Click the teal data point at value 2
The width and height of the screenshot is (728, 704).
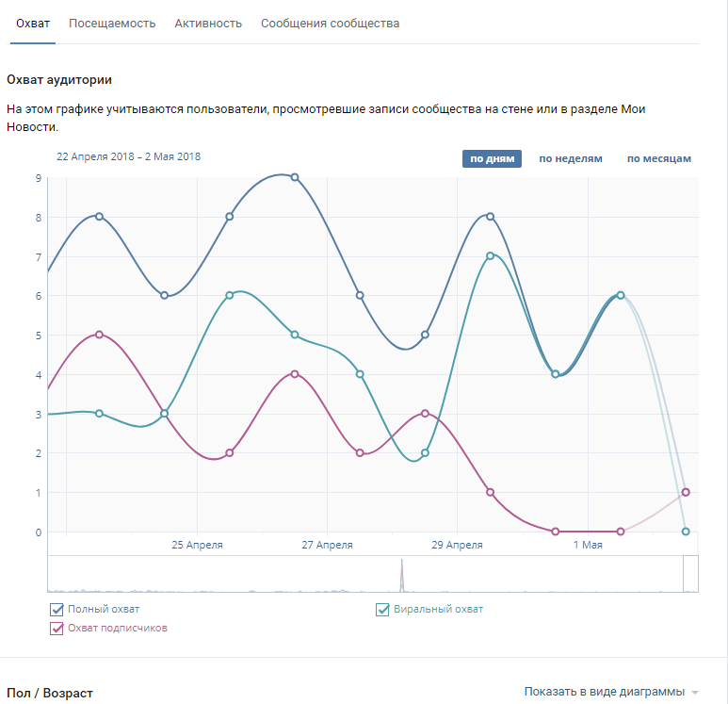[x=425, y=453]
